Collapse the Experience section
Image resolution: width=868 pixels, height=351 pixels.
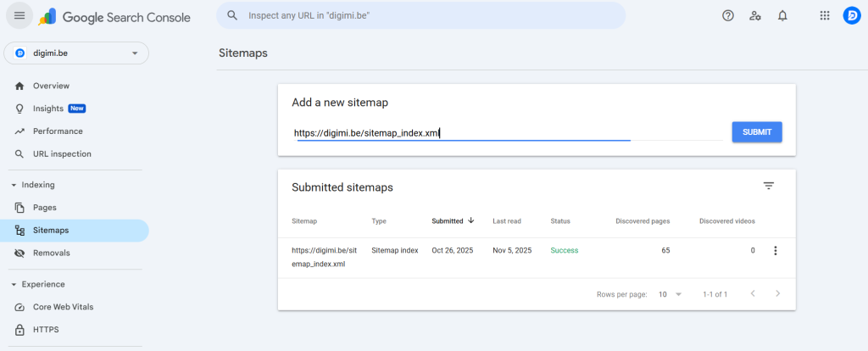pyautogui.click(x=14, y=285)
